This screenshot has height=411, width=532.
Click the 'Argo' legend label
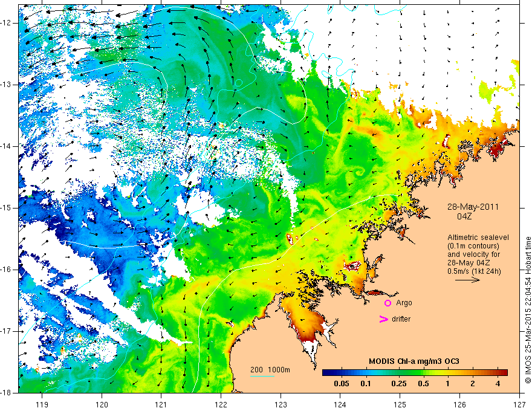pos(404,303)
